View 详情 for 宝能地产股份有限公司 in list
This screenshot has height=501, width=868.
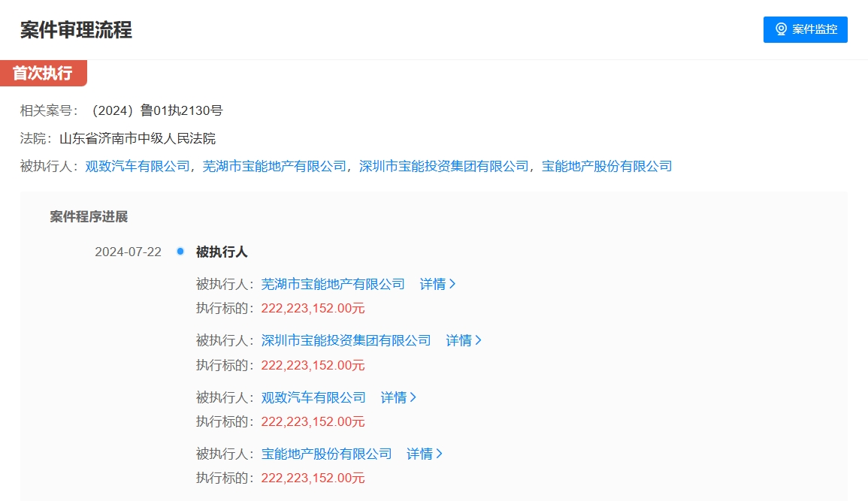(424, 454)
